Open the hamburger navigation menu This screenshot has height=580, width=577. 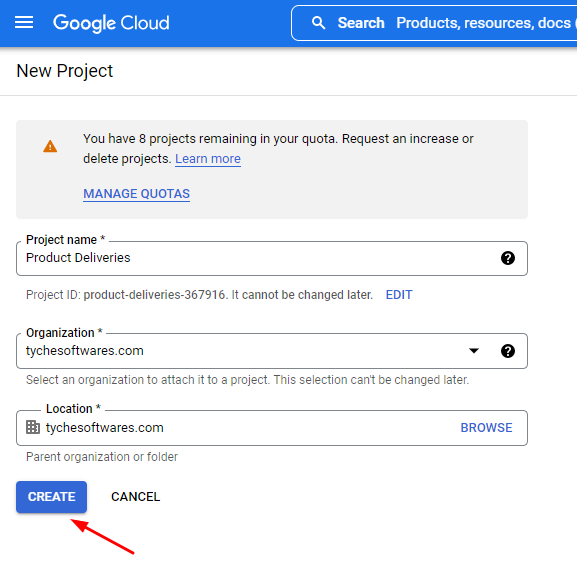[24, 23]
